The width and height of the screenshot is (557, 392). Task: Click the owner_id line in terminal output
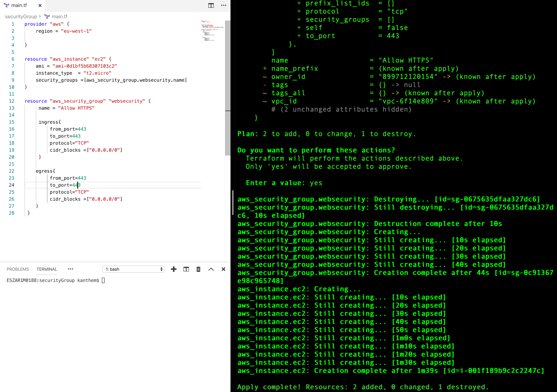[399, 77]
